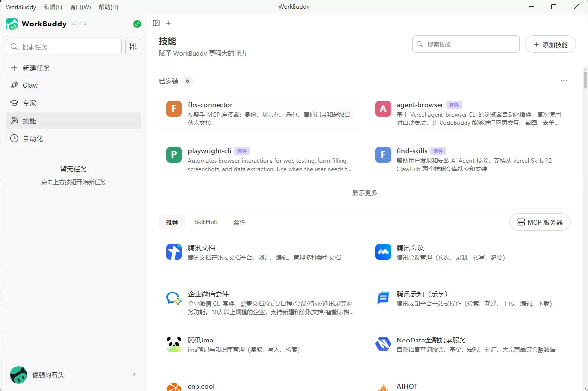The width and height of the screenshot is (588, 391).
Task: Open the WorkBuddy menu
Action: click(x=21, y=7)
